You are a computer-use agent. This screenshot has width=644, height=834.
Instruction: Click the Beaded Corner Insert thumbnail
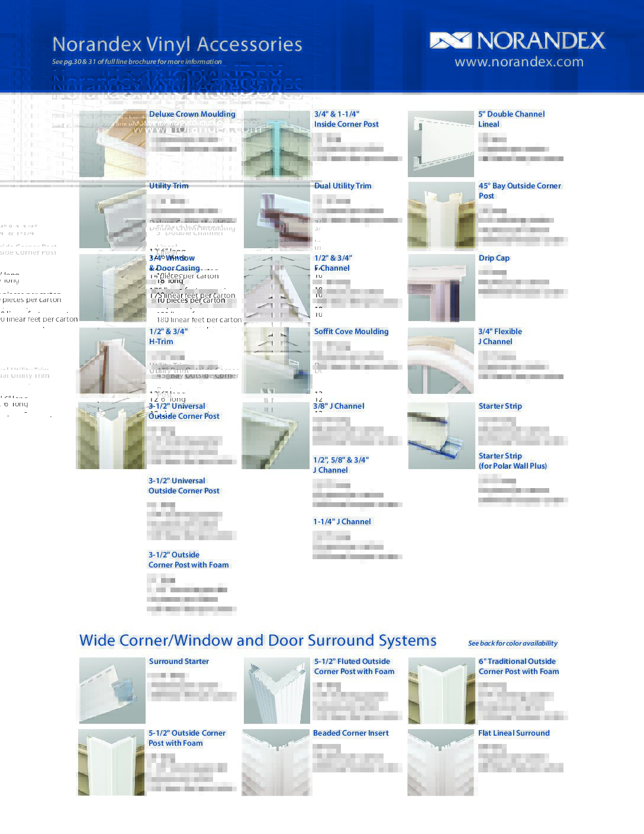point(276,762)
